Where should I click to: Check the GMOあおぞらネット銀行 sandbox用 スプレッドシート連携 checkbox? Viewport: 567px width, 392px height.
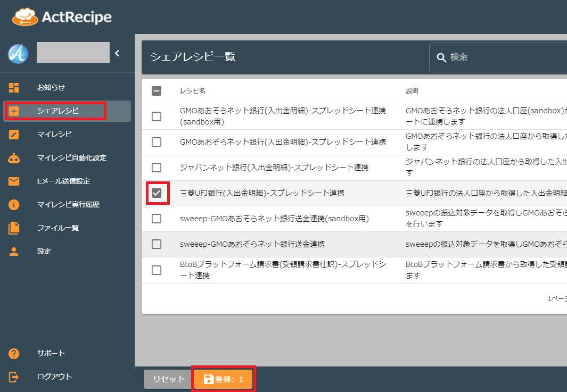coord(157,116)
